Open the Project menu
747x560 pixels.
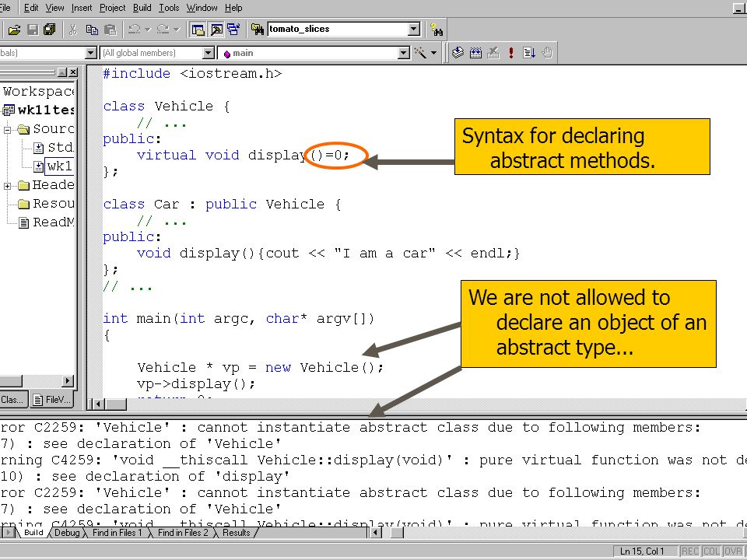[112, 8]
